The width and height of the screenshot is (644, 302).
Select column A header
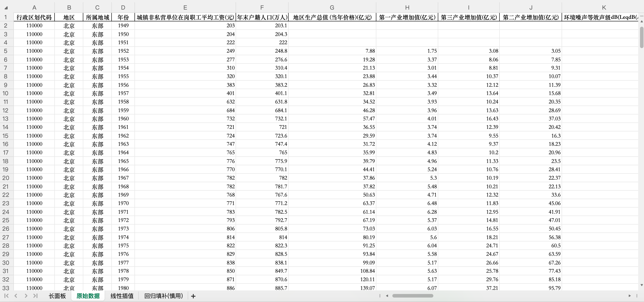click(34, 8)
